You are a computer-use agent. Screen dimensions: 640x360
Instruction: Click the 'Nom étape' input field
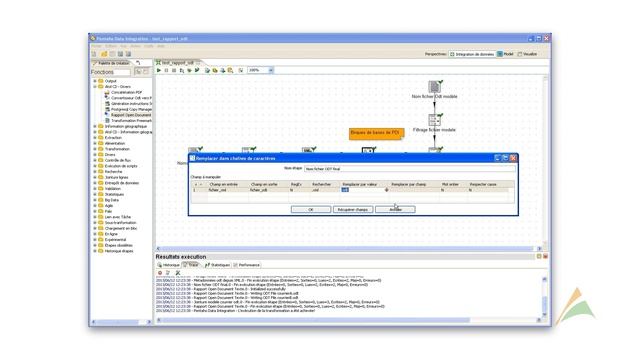tap(409, 168)
